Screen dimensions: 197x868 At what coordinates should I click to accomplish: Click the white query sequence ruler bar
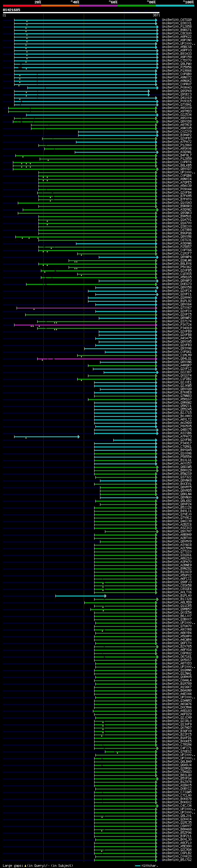(81, 12)
